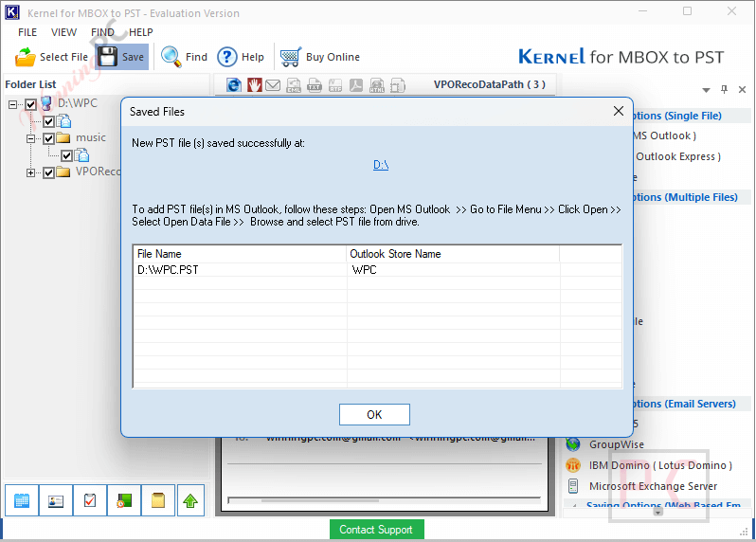Image resolution: width=756 pixels, height=542 pixels.
Task: Close the right side options panel
Action: 742,89
